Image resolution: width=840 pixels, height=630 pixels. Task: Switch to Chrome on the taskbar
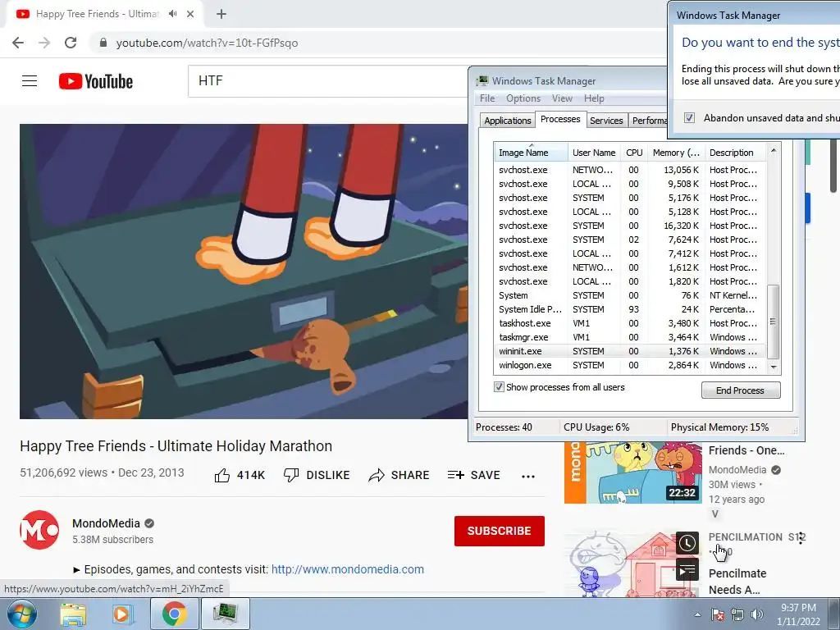click(174, 614)
